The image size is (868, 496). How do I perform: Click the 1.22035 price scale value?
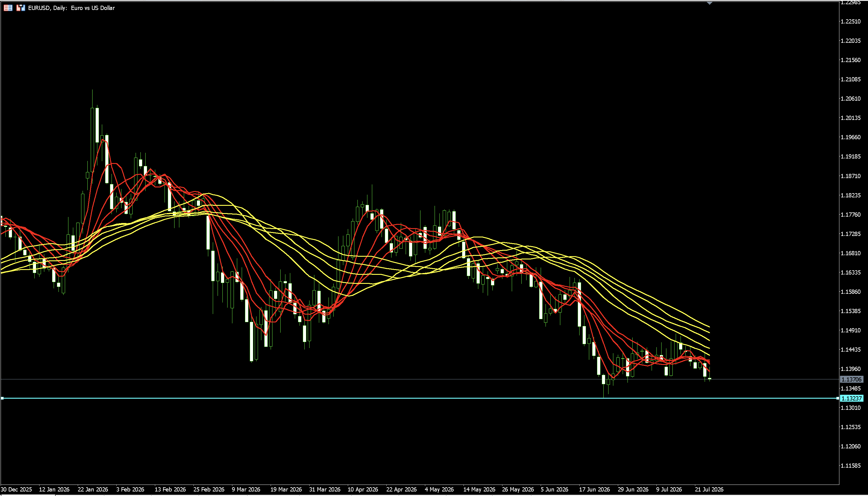coord(851,41)
